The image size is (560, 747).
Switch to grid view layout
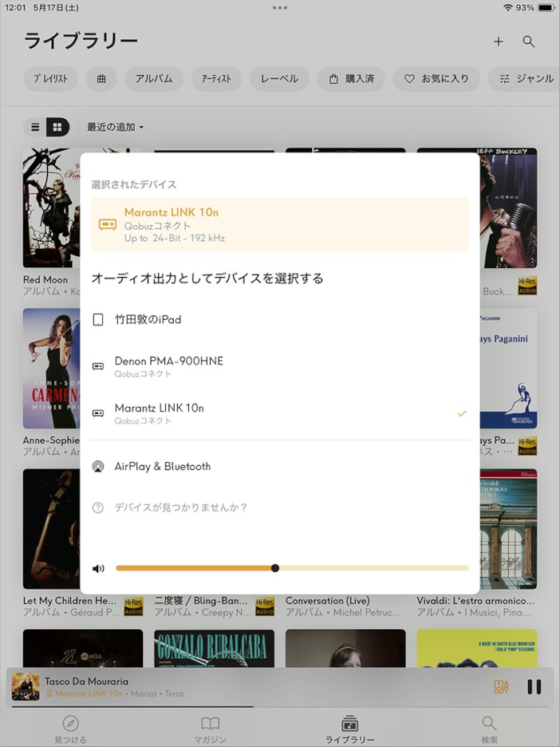57,127
